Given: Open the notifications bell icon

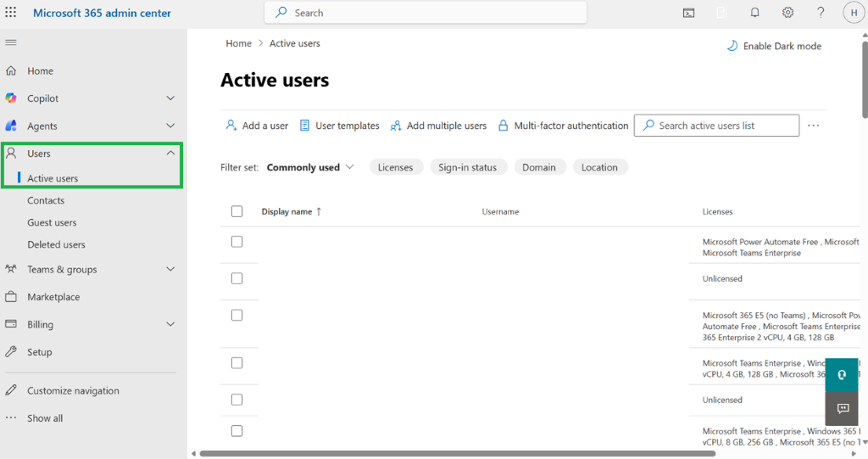Looking at the screenshot, I should pyautogui.click(x=754, y=13).
